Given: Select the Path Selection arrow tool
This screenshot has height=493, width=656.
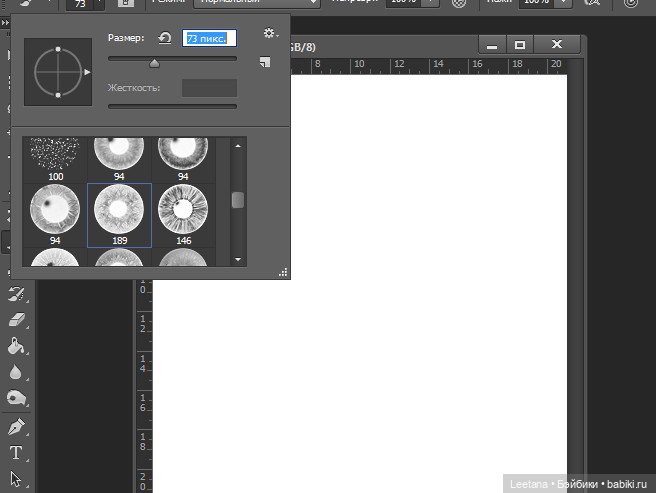Looking at the screenshot, I should tap(16, 479).
